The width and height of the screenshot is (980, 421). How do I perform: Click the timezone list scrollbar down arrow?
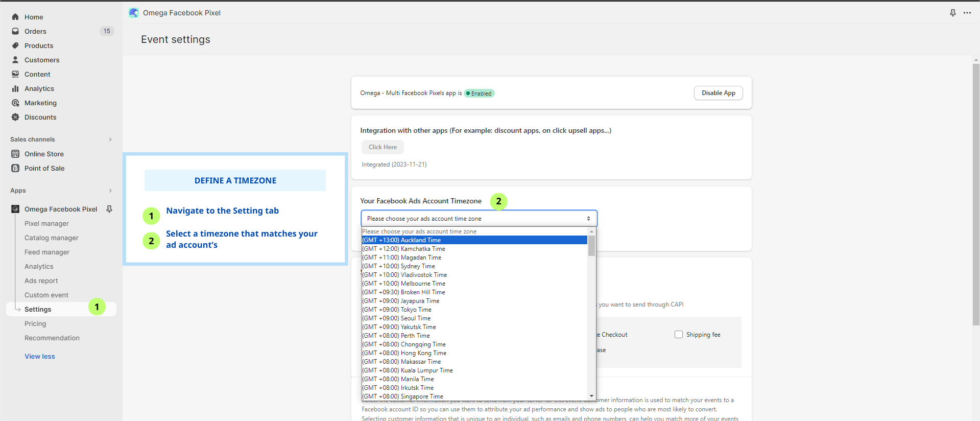coord(591,396)
